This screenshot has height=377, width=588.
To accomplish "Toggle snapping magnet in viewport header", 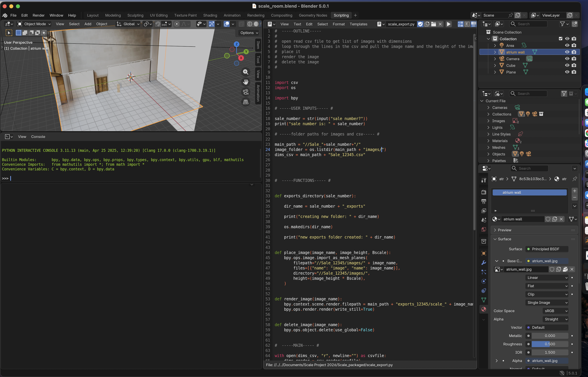I will 158,24.
